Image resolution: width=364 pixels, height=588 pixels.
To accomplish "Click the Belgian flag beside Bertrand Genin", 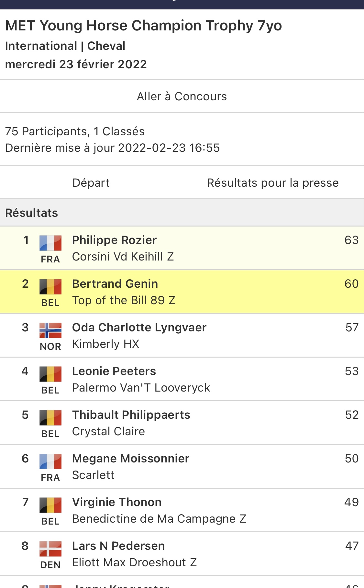I will click(x=50, y=287).
